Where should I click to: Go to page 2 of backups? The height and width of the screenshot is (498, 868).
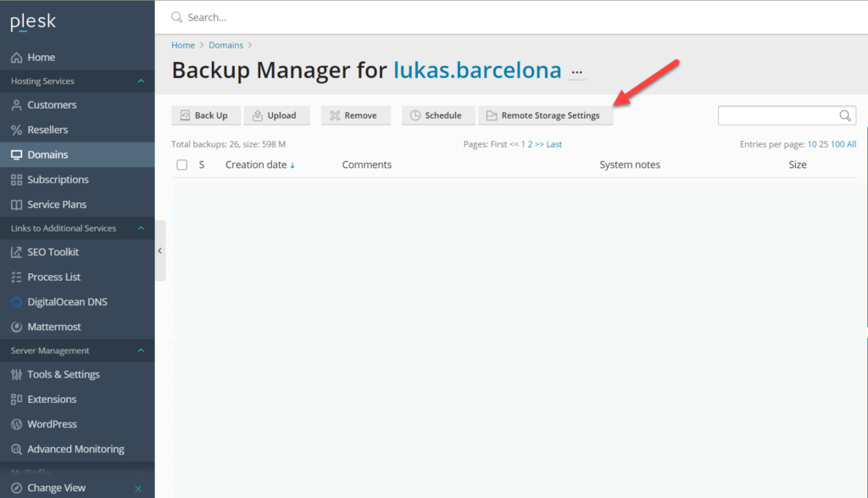530,144
